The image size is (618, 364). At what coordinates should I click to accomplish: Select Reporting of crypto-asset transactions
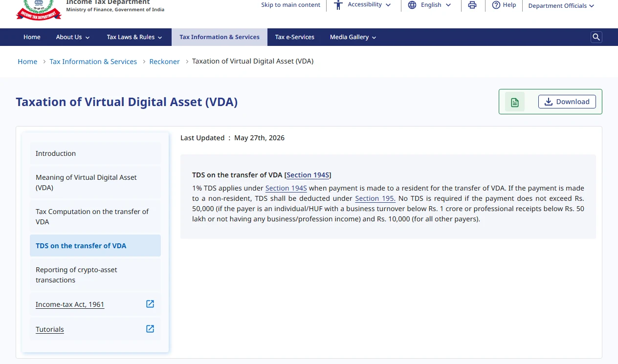pyautogui.click(x=95, y=275)
